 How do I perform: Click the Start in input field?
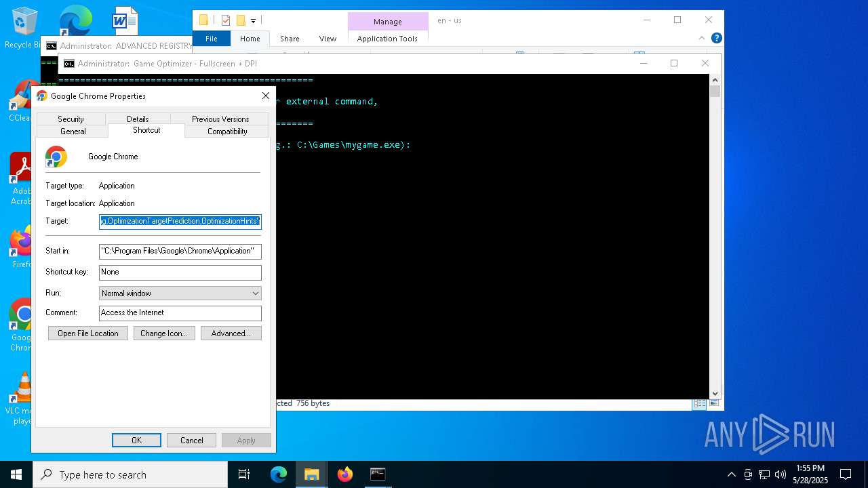pyautogui.click(x=180, y=251)
